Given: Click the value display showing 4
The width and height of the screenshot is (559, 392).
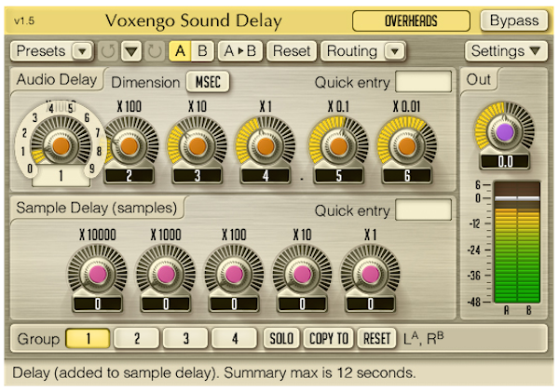Looking at the screenshot, I should pos(266,176).
